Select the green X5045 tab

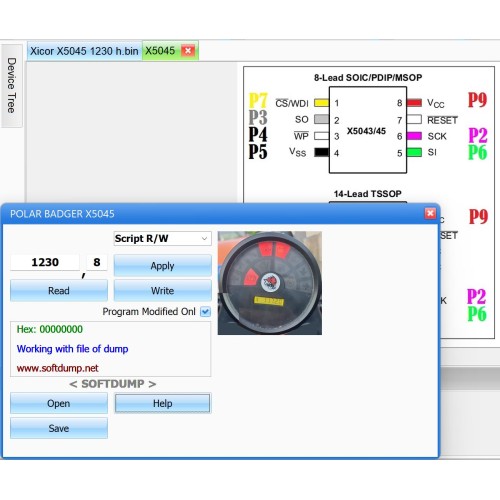[x=160, y=51]
